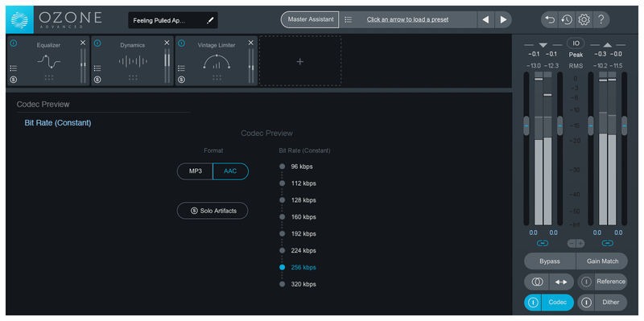Click output right gain slider handle
This screenshot has height=321, width=644.
point(625,126)
